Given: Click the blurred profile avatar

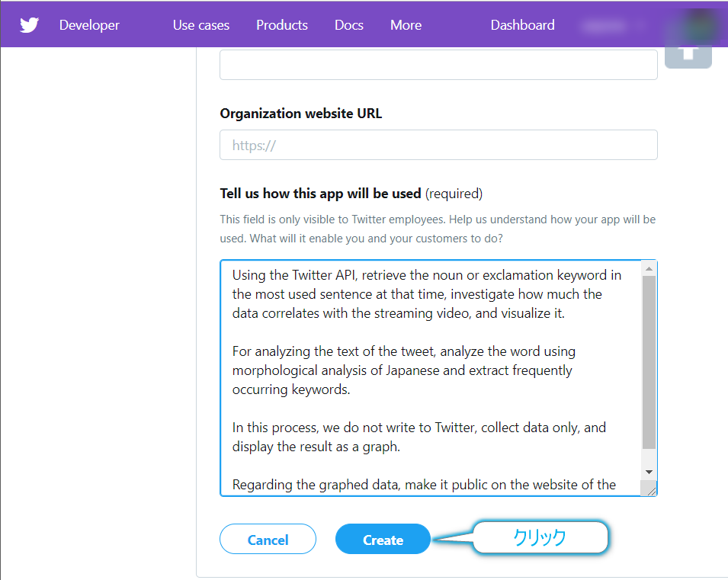Looking at the screenshot, I should [699, 26].
